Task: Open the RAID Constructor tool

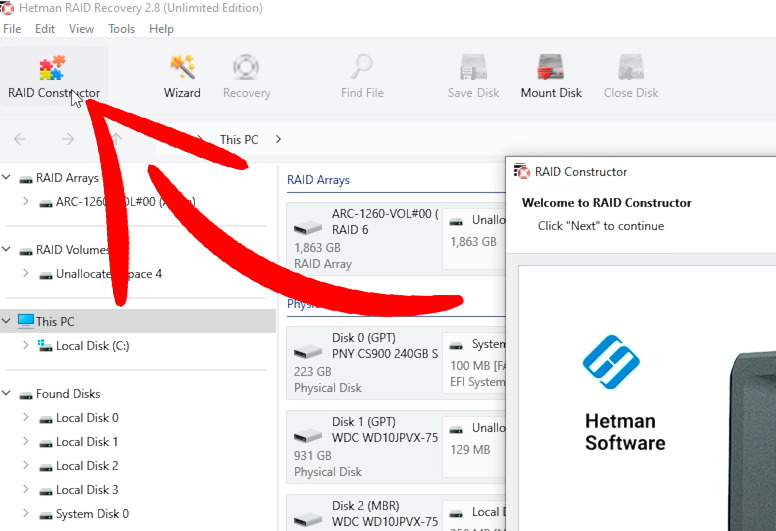Action: pyautogui.click(x=53, y=76)
